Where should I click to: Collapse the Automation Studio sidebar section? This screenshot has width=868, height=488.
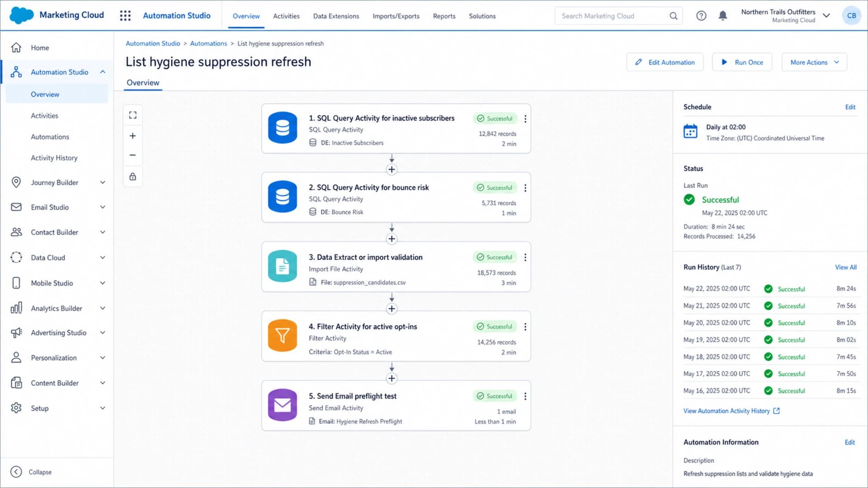(x=103, y=72)
